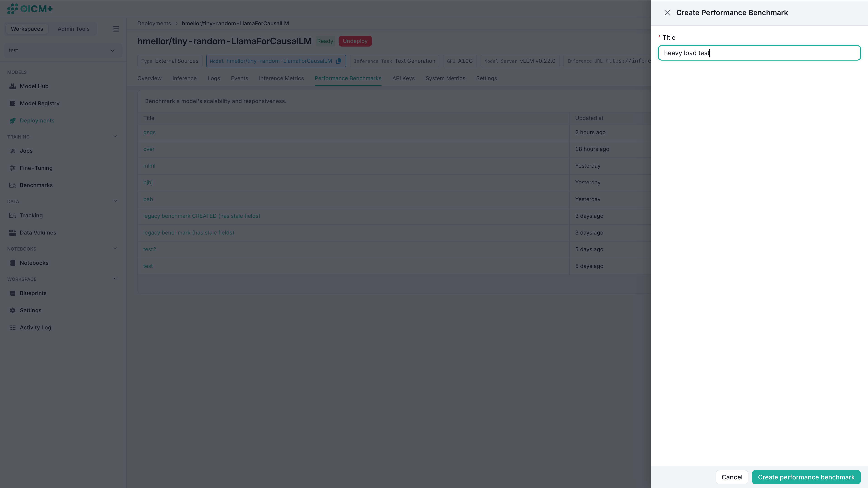The width and height of the screenshot is (868, 488).
Task: Open the API Keys tab
Action: pos(403,78)
